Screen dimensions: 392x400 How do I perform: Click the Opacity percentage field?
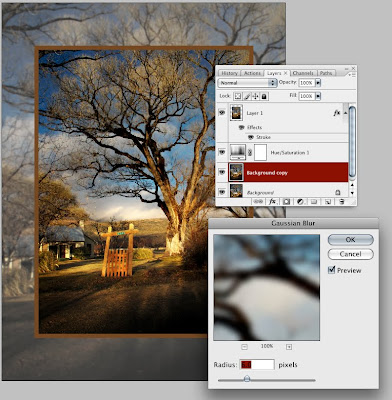click(307, 83)
